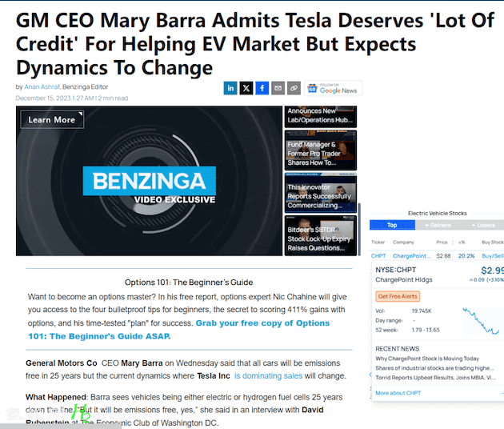
Task: Click the email share icon
Action: tap(278, 88)
